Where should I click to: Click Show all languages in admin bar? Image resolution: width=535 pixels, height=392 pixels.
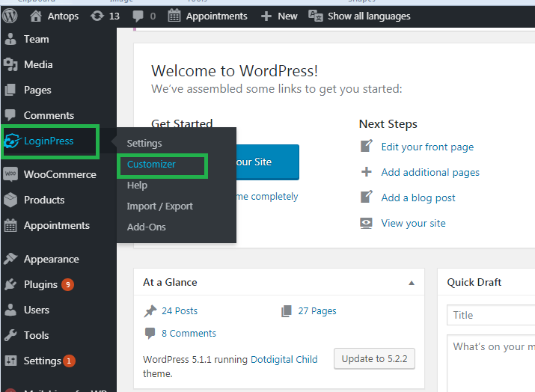(x=369, y=16)
